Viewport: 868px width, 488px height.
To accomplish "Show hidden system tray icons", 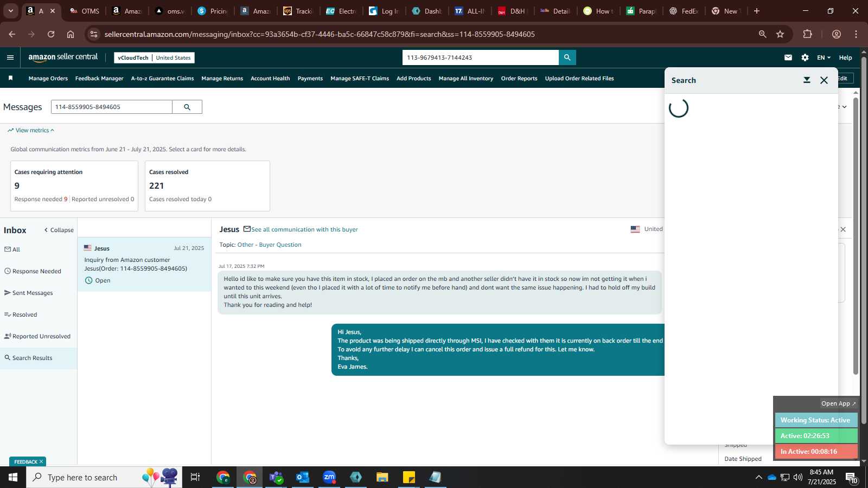I will click(x=758, y=477).
